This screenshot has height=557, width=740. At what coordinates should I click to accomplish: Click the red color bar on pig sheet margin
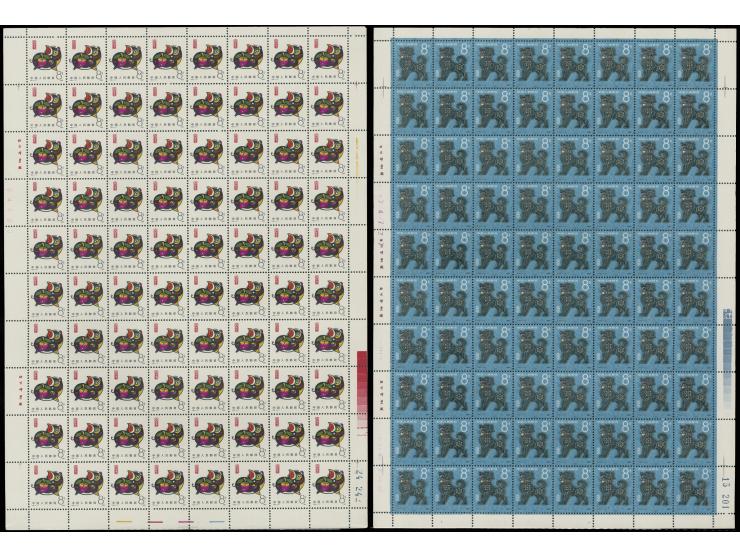[362, 391]
